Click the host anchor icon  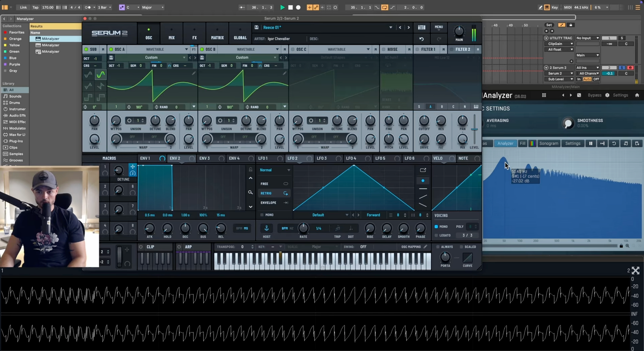267,229
